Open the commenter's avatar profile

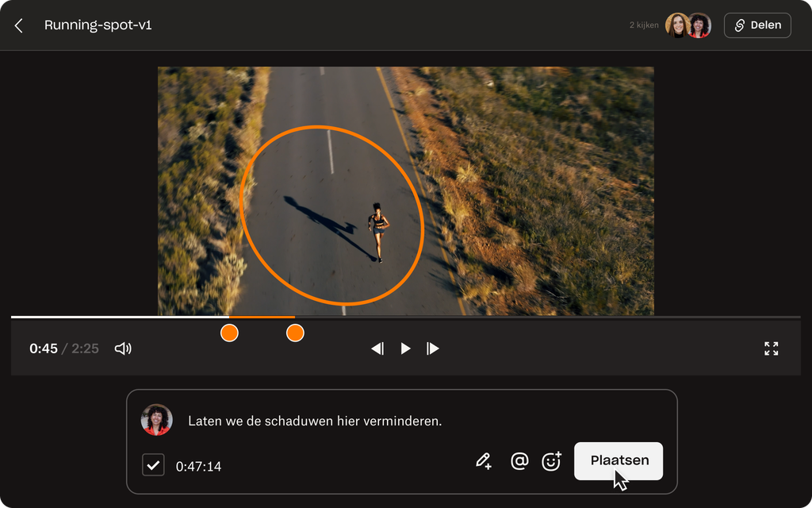tap(157, 419)
